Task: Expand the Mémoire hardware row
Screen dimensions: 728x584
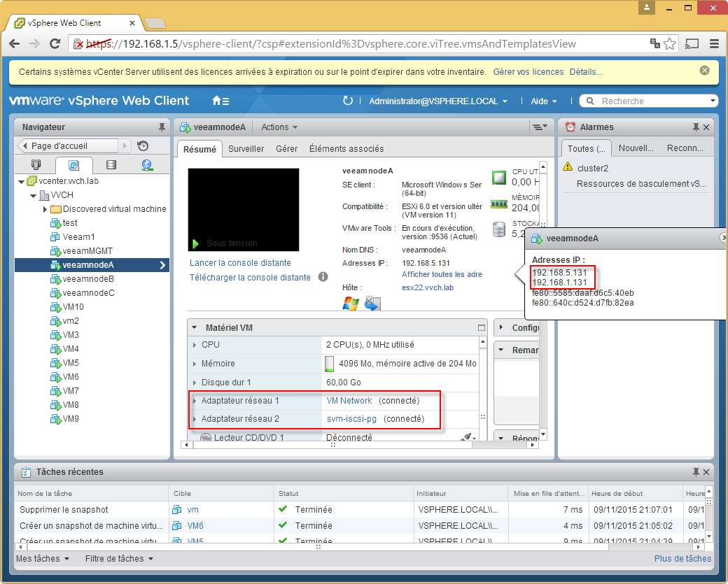Action: pos(195,364)
